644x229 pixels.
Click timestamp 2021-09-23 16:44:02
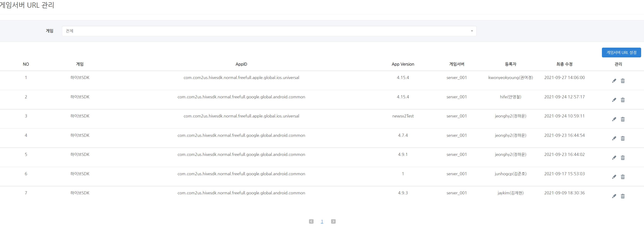tap(564, 155)
